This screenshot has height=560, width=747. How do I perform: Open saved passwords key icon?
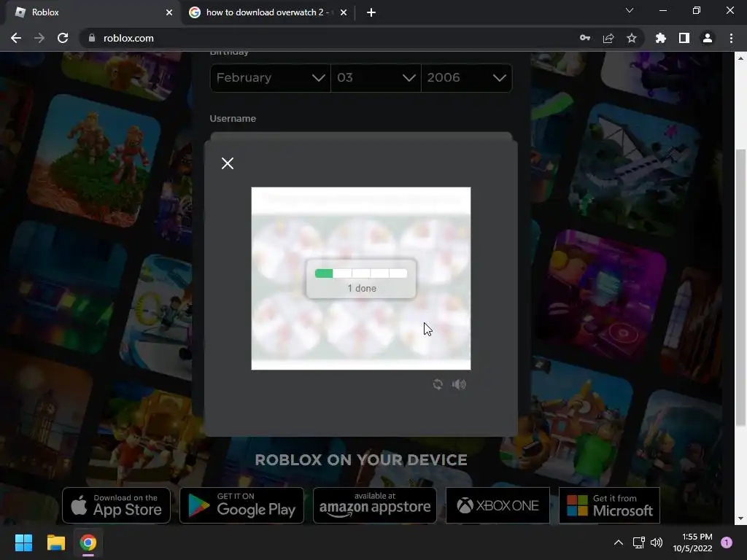point(585,38)
